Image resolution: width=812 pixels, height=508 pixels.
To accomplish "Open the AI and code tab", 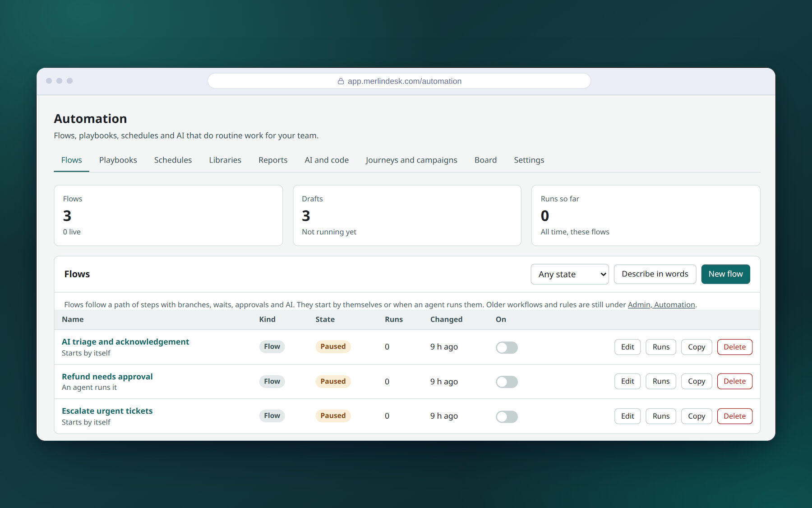I will click(327, 160).
